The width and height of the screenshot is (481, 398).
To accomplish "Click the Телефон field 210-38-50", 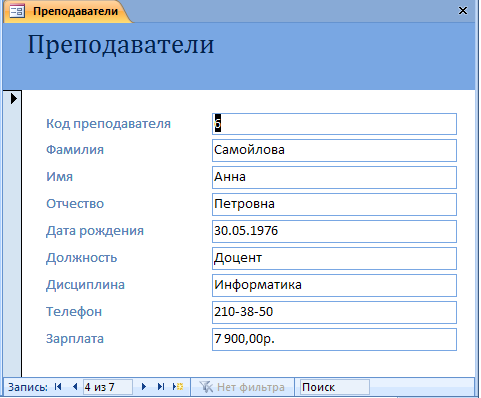I will pyautogui.click(x=334, y=312).
